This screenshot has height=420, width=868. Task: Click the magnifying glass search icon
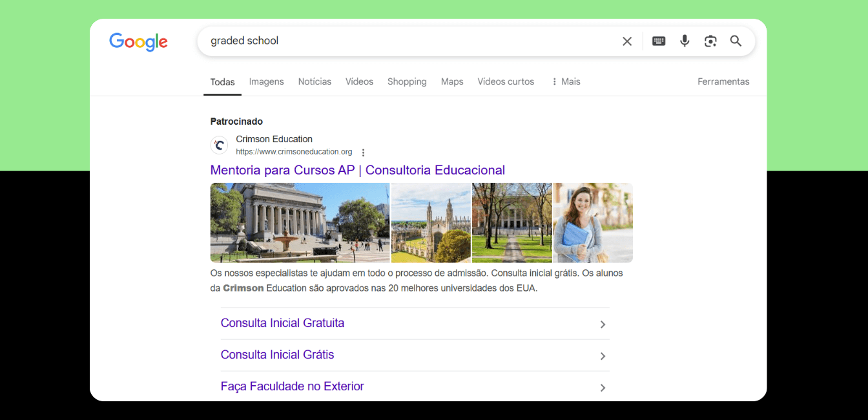[x=736, y=41]
